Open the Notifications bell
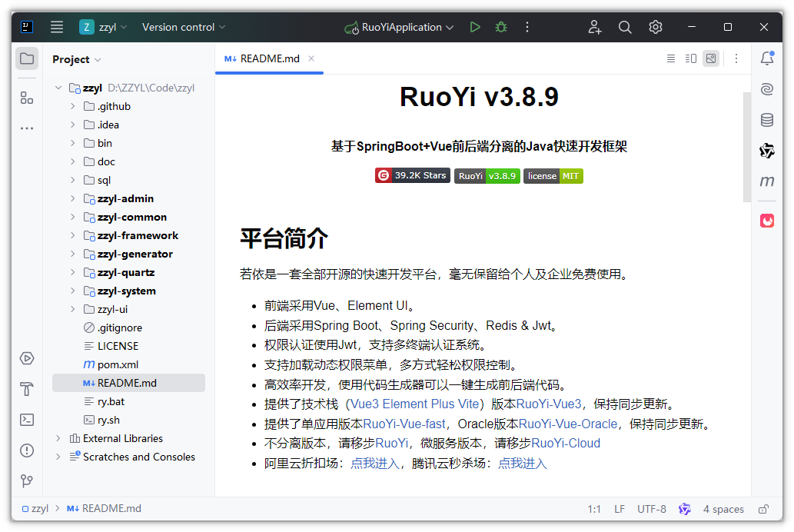The height and width of the screenshot is (532, 794). 767,58
